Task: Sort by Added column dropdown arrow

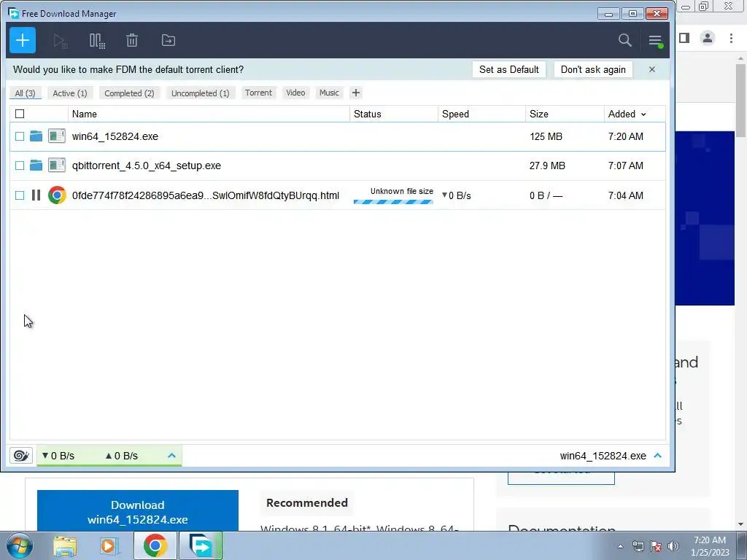Action: click(643, 114)
